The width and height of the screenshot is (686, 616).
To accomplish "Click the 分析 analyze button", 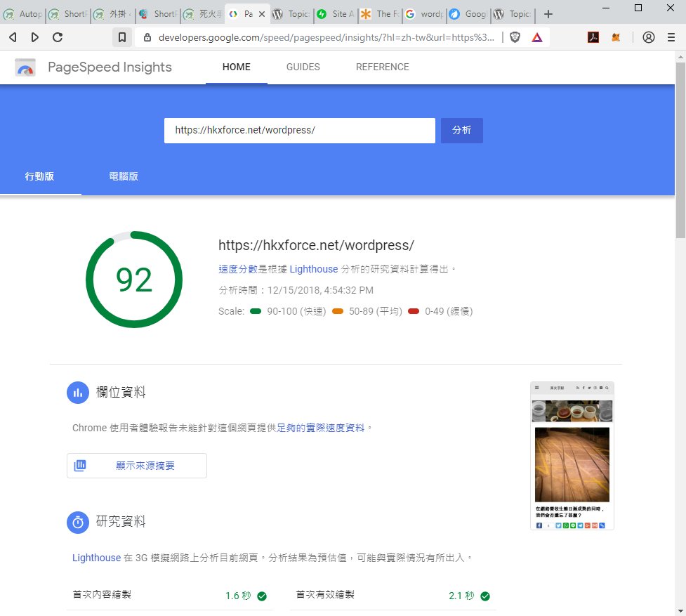I will click(461, 131).
